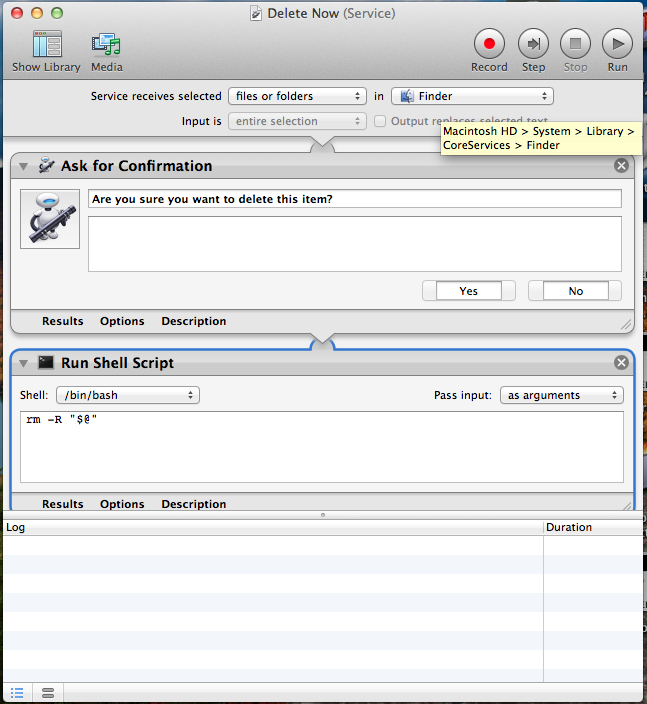Click the Stop workflow button
The width and height of the screenshot is (647, 704).
(x=575, y=44)
